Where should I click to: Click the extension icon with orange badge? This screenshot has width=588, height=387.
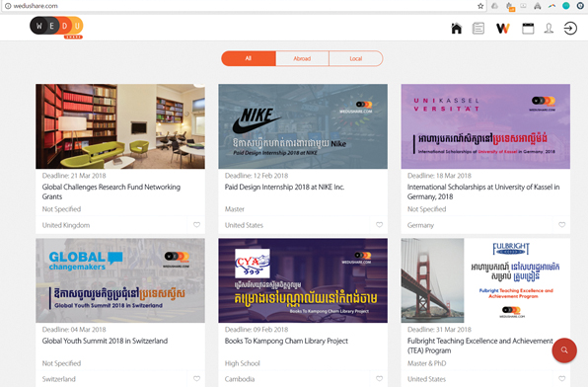click(510, 6)
